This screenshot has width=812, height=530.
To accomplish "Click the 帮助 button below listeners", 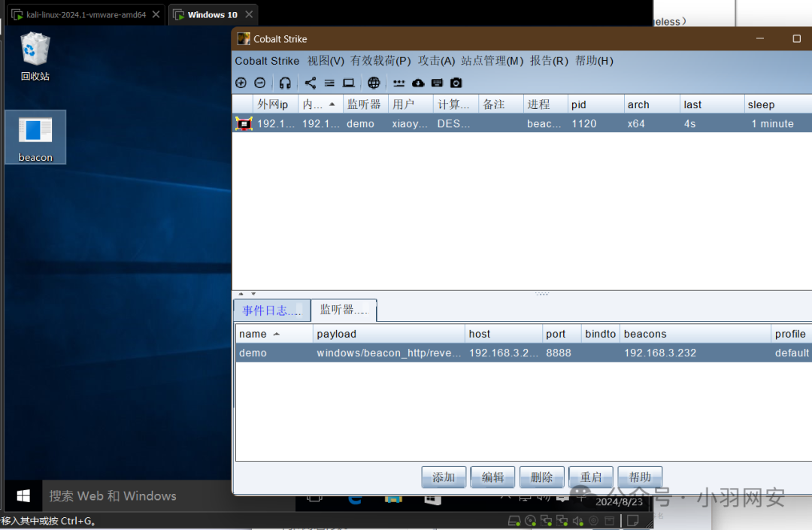I will 640,477.
